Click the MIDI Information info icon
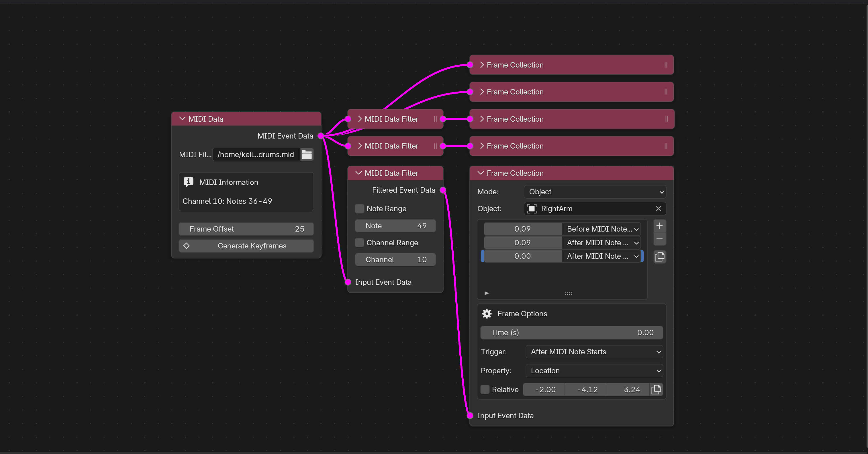The width and height of the screenshot is (868, 454). pyautogui.click(x=188, y=182)
